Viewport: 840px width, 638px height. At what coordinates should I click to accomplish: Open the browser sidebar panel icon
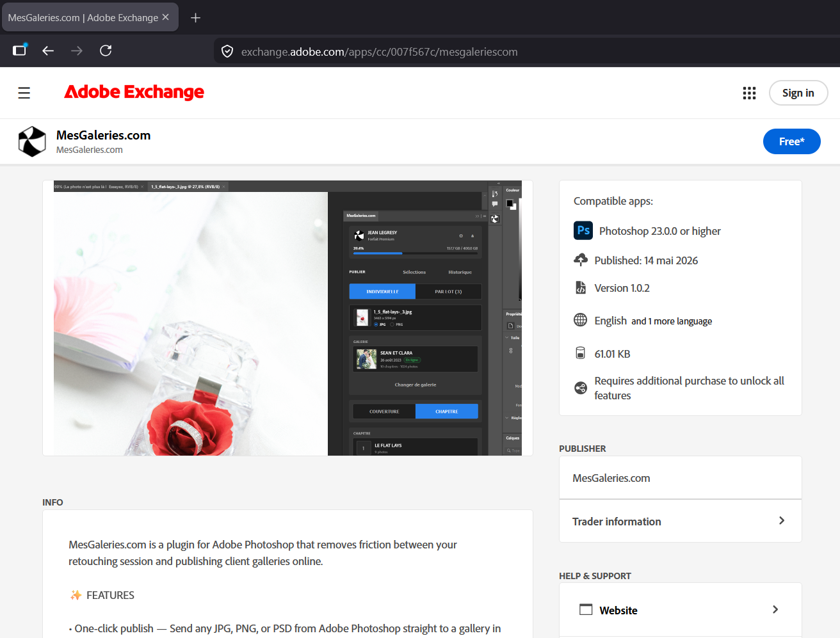click(20, 50)
